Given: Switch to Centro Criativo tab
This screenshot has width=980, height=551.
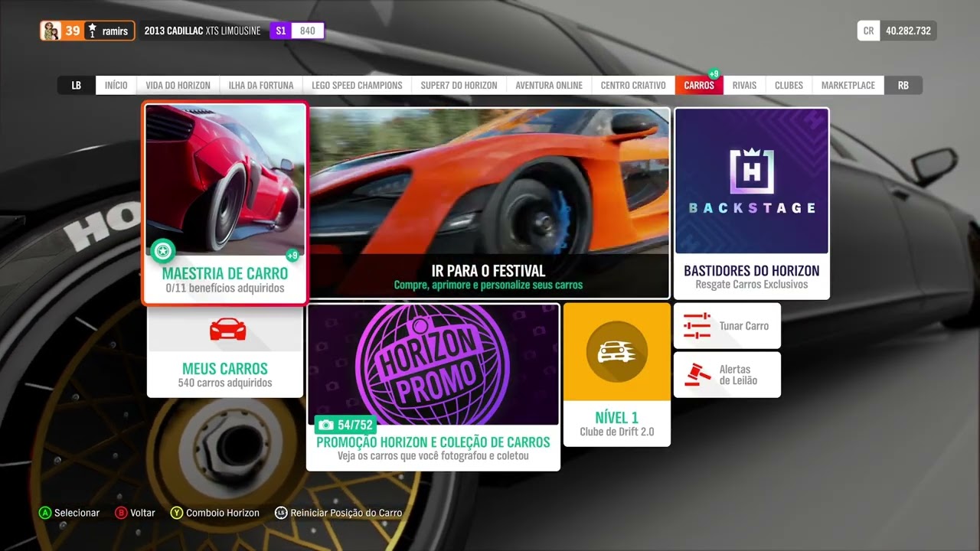Looking at the screenshot, I should point(633,85).
